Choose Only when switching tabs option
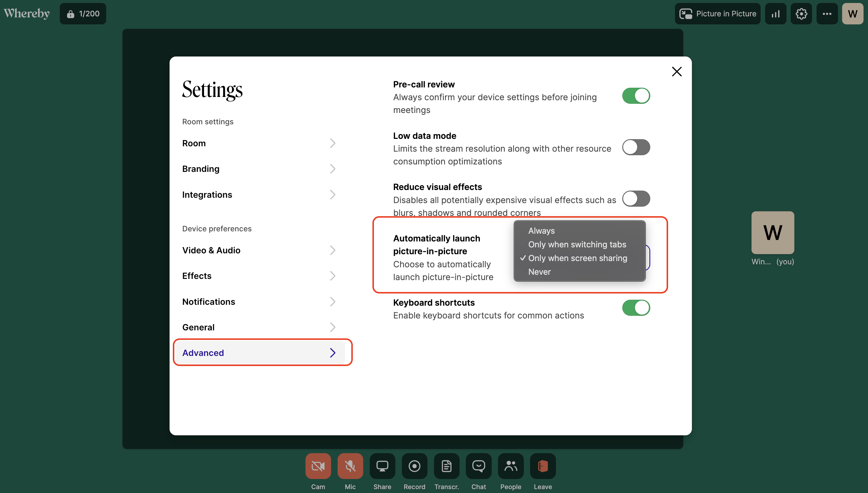 579,244
